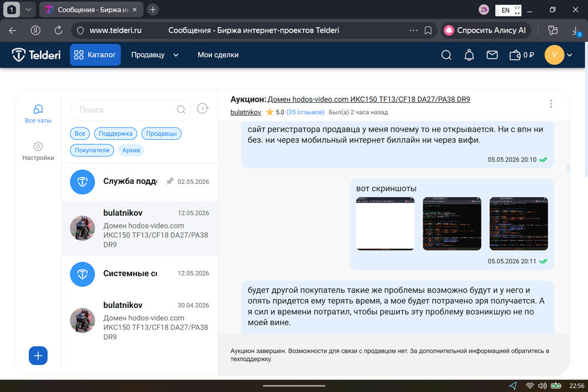Open the bulatnikov profile link

[246, 112]
